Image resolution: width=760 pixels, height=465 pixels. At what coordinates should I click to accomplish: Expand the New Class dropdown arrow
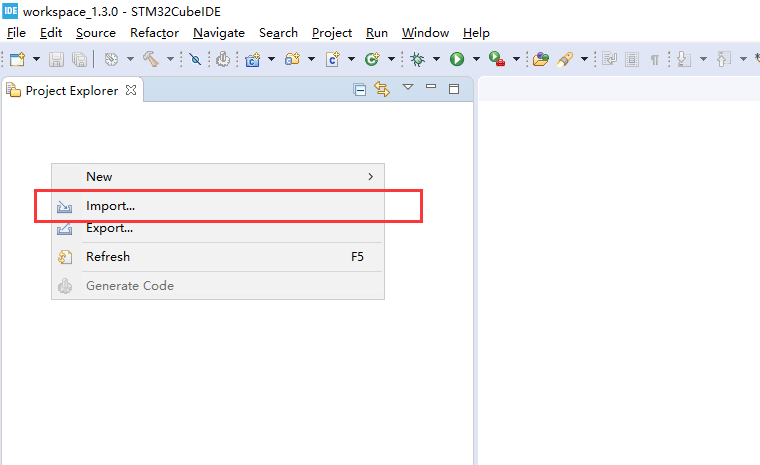[x=391, y=59]
